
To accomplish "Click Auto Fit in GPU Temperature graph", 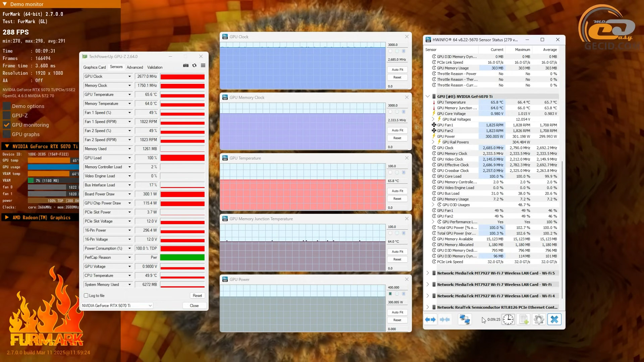I will (x=397, y=191).
